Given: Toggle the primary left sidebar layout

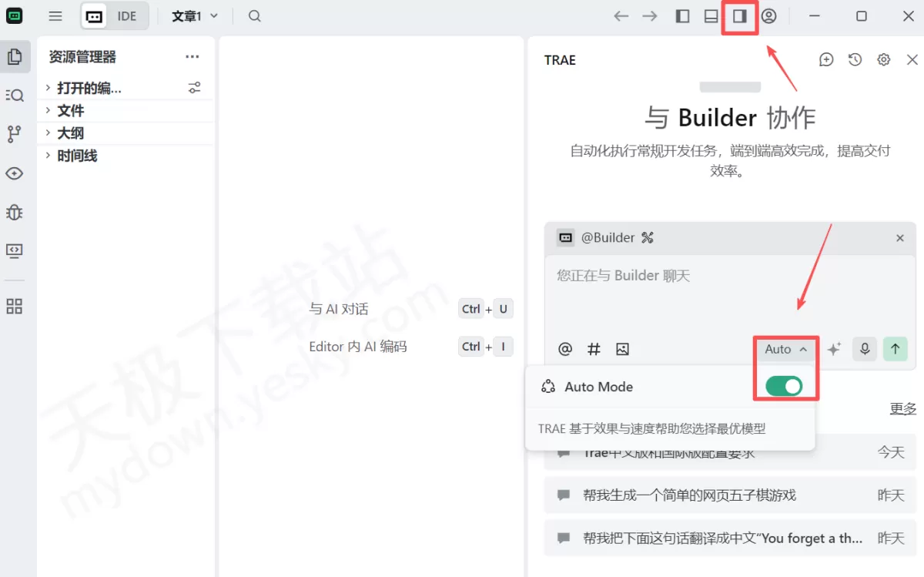Looking at the screenshot, I should coord(682,16).
